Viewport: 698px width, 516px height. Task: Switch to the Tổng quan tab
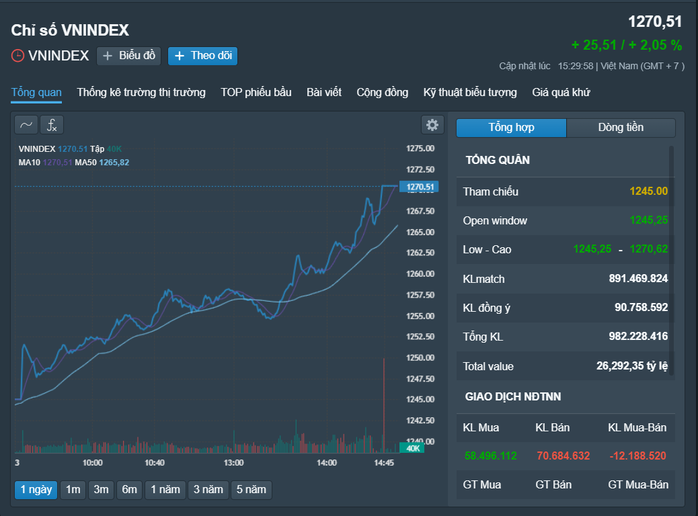37,93
